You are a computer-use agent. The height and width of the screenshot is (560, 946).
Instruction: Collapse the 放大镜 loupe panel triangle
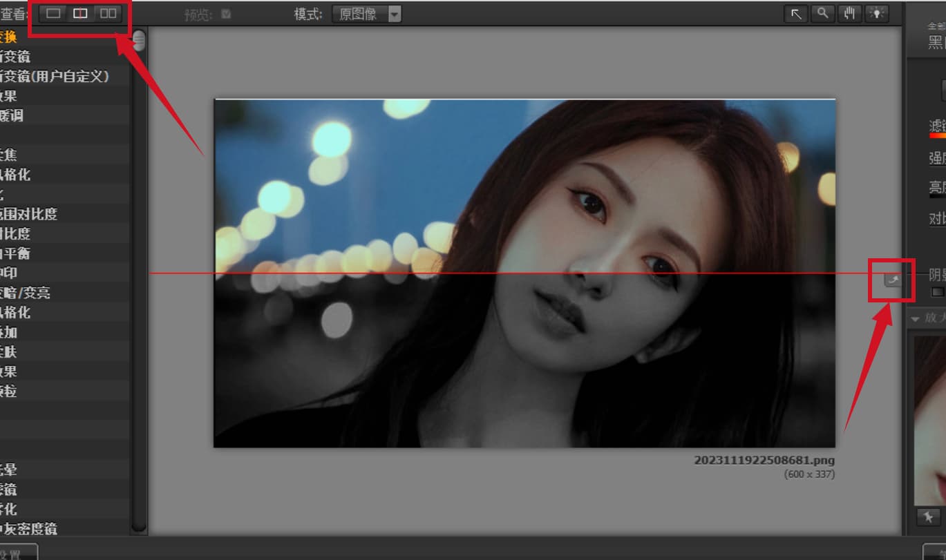pos(916,318)
